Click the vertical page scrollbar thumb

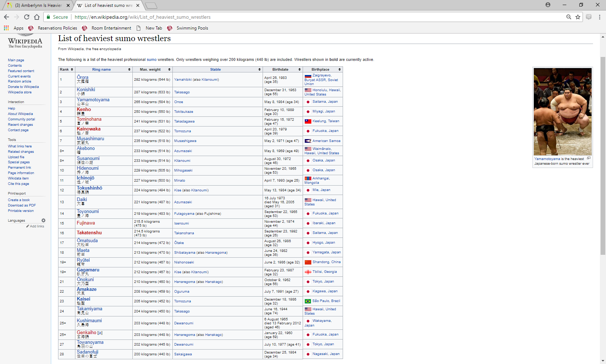(x=603, y=156)
